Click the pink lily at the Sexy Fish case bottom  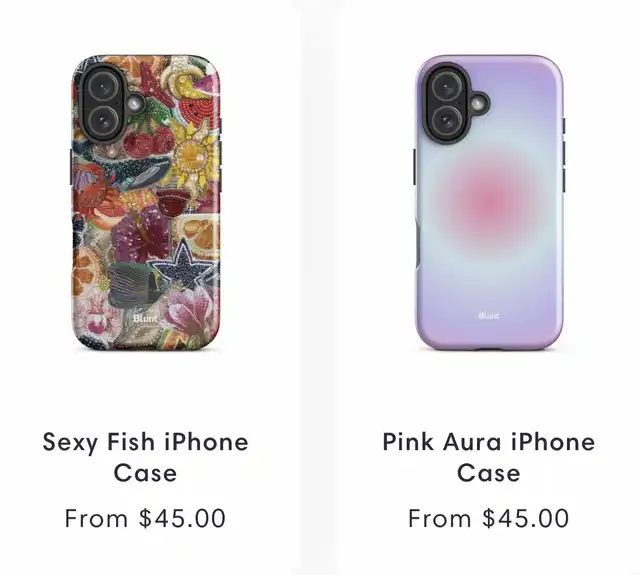click(191, 312)
